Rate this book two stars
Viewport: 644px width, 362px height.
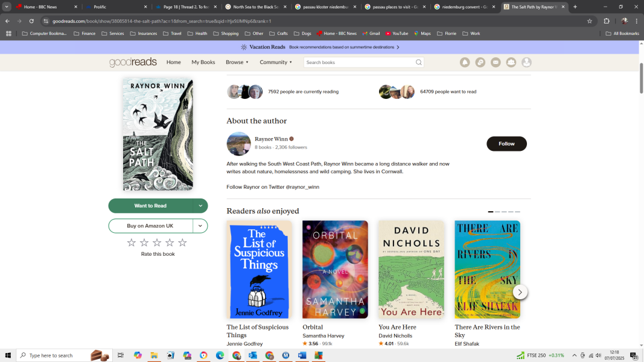[x=144, y=243]
